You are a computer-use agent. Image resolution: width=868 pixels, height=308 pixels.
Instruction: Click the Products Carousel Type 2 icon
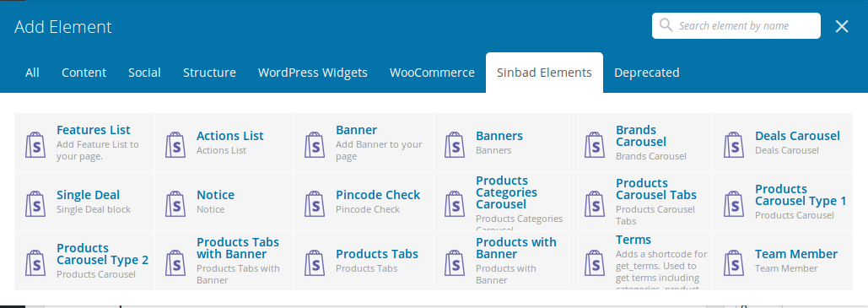[x=35, y=262]
